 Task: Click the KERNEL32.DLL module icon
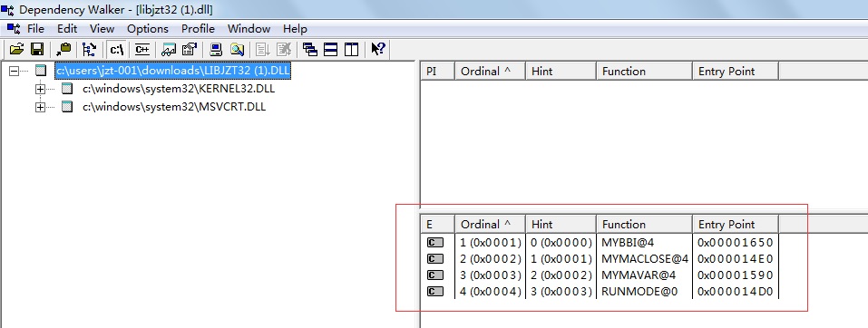[67, 89]
